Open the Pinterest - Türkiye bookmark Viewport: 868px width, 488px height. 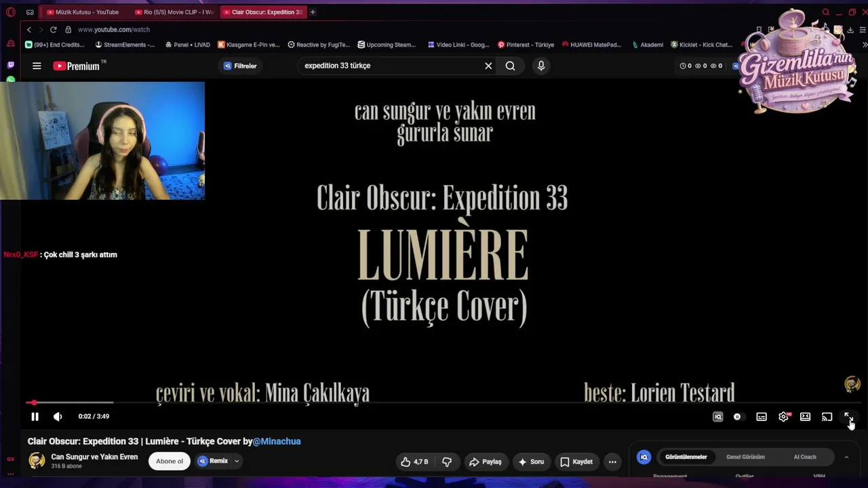point(526,45)
